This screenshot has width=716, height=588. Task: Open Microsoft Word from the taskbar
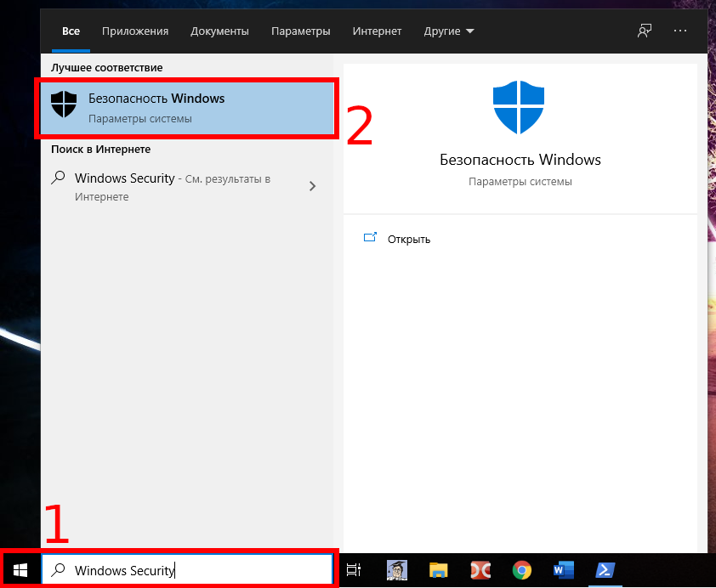coord(564,570)
